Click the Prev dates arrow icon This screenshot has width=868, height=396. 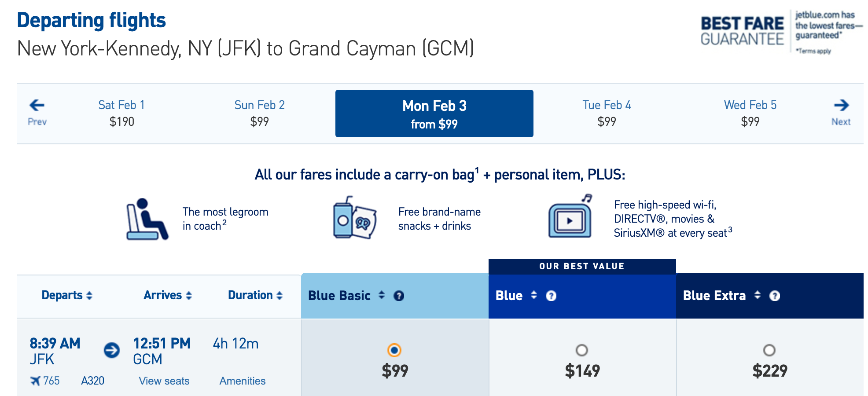37,105
